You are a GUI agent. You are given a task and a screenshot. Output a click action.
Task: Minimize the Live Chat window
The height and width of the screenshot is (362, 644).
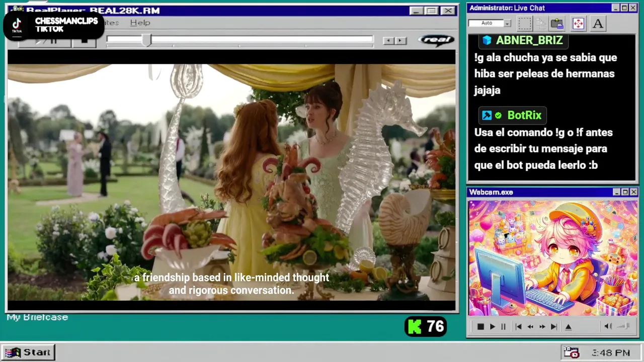(x=615, y=8)
